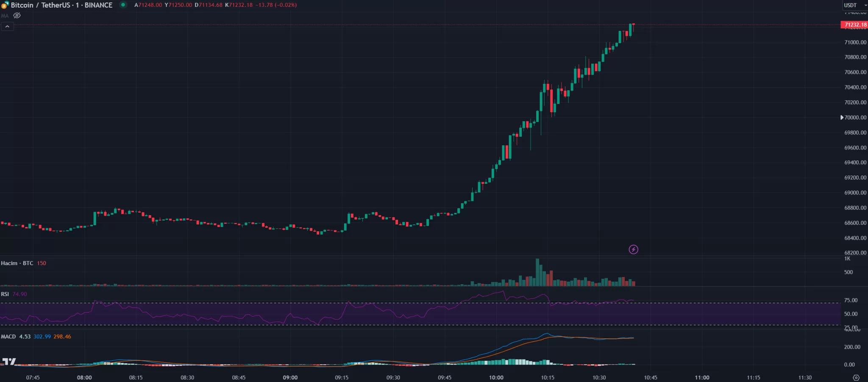The image size is (868, 382).
Task: Click the red current price label 71232.18
Action: pyautogui.click(x=854, y=25)
